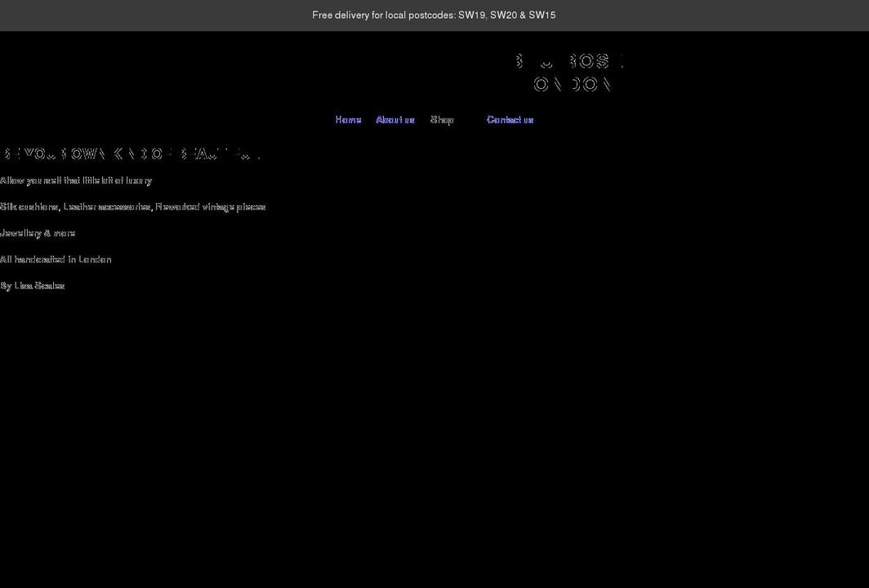Open the Shop dropdown in the navigation
Image resolution: width=869 pixels, height=588 pixels.
[x=443, y=119]
